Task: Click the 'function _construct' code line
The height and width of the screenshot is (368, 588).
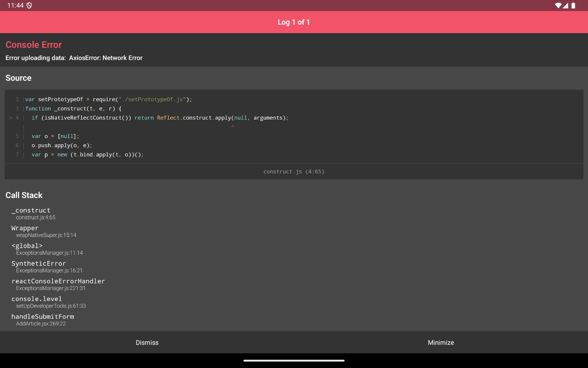Action: (73, 109)
